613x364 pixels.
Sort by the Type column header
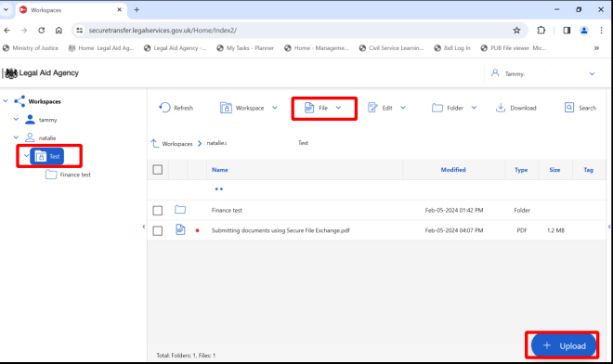521,170
